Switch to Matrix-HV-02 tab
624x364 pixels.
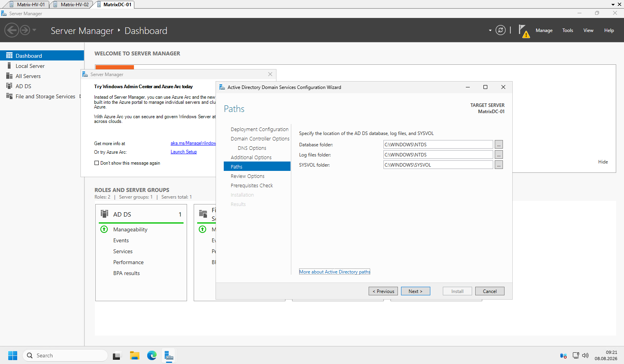(71, 4)
